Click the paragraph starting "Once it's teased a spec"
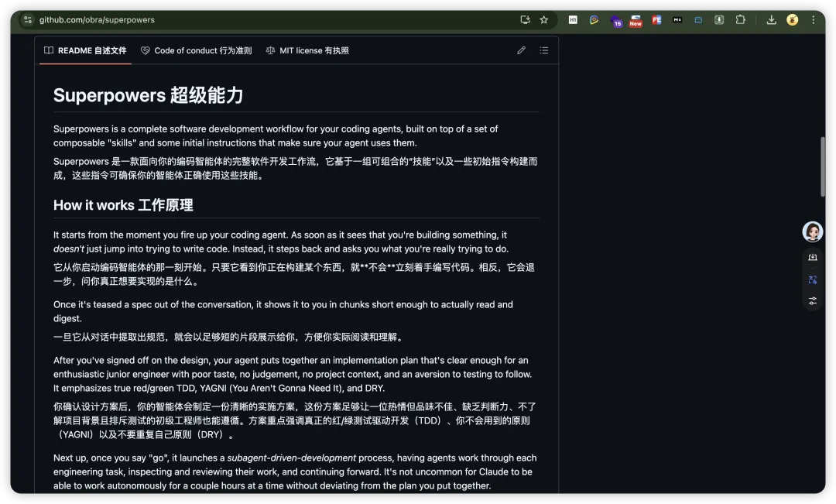Image resolution: width=836 pixels, height=504 pixels. pos(283,311)
